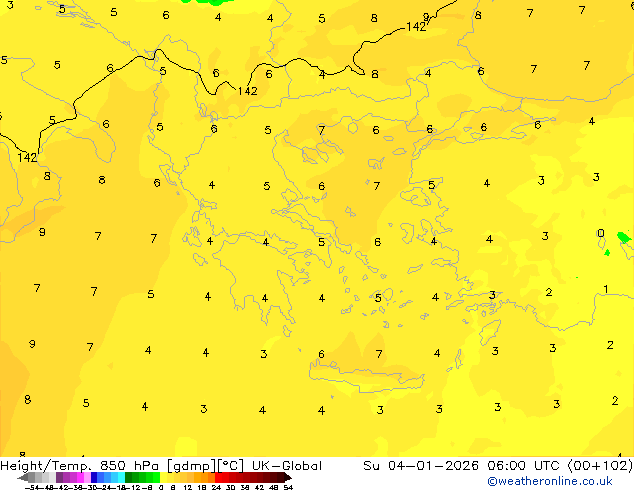Click the "54" legend scale label at right end
This screenshot has height=490, width=634.
(x=288, y=487)
